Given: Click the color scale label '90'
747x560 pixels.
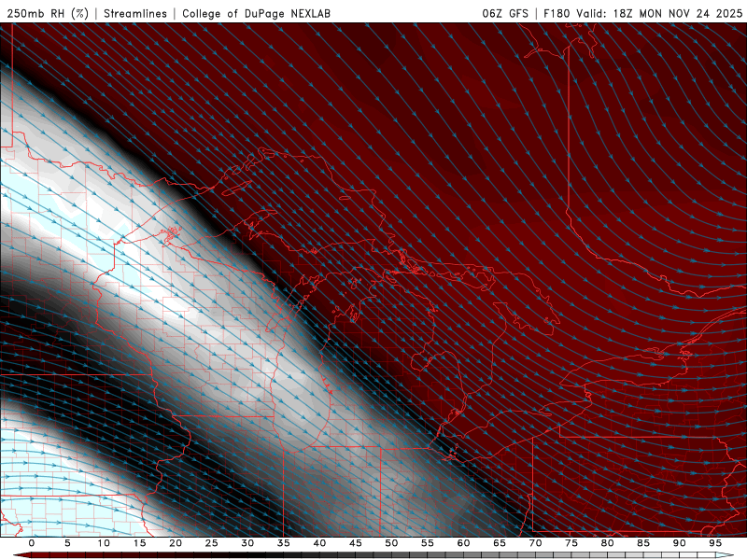Looking at the screenshot, I should click(x=679, y=543).
